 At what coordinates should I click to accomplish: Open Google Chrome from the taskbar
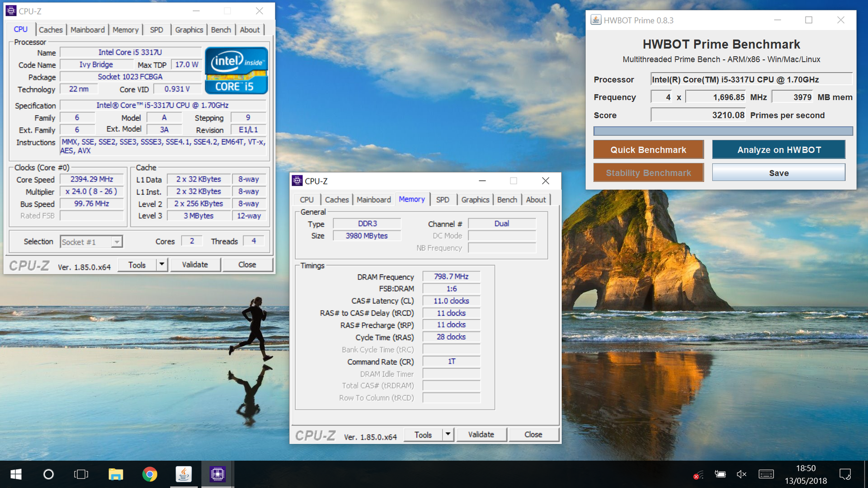[150, 474]
